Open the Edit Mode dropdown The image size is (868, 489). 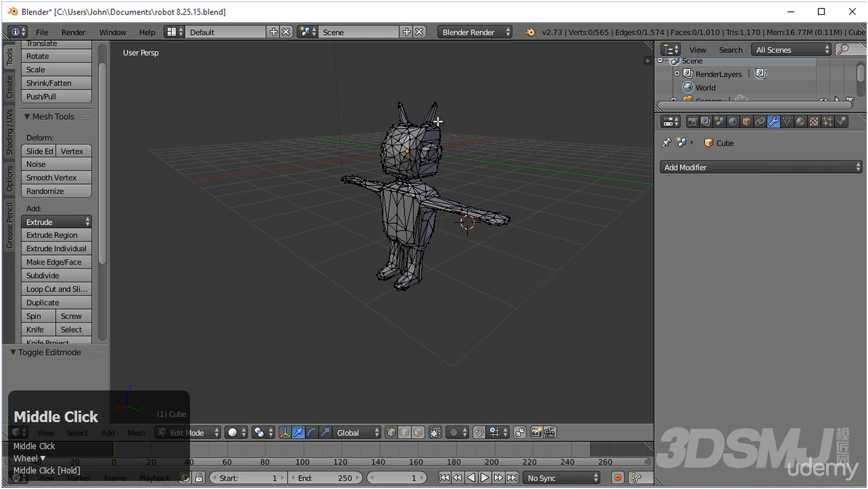coord(188,432)
